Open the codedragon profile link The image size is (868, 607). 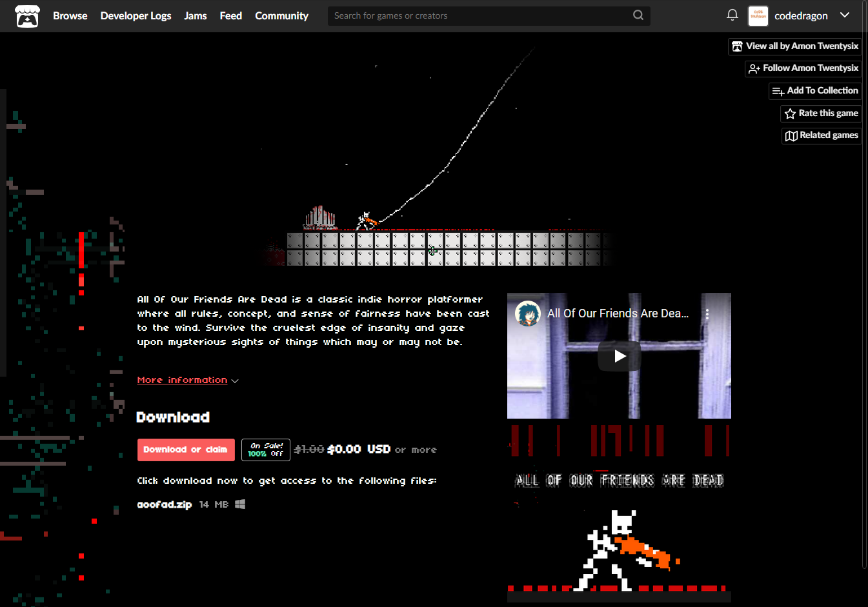[801, 15]
